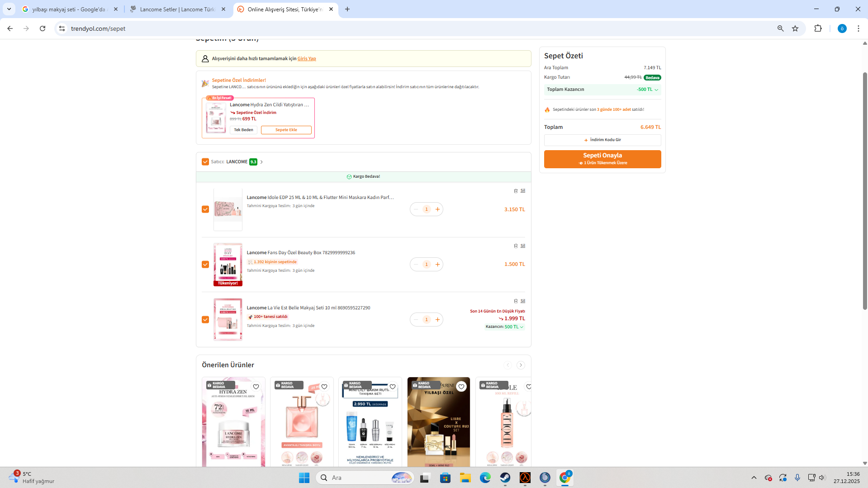View site information for trendyol.com
The image size is (868, 488).
coord(62,28)
